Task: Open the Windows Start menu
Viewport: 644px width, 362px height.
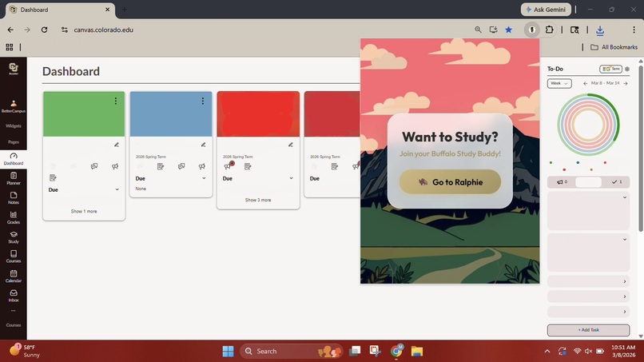Action: [228, 352]
